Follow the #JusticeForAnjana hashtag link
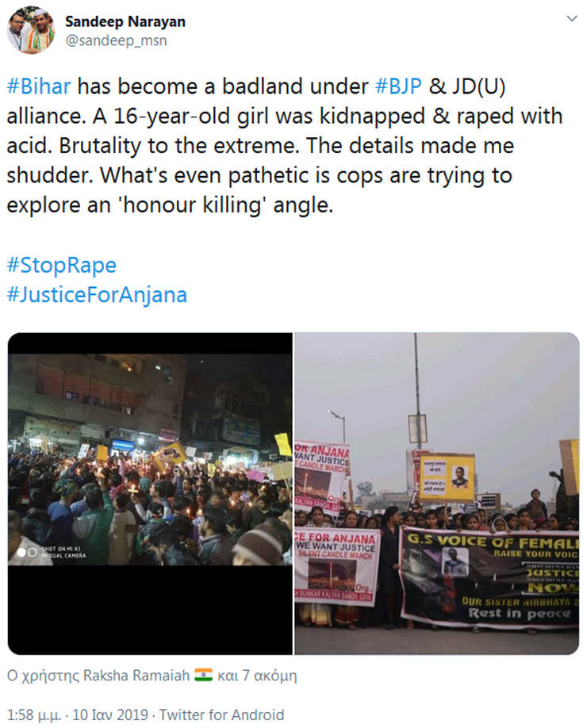This screenshot has height=728, width=583. (97, 295)
